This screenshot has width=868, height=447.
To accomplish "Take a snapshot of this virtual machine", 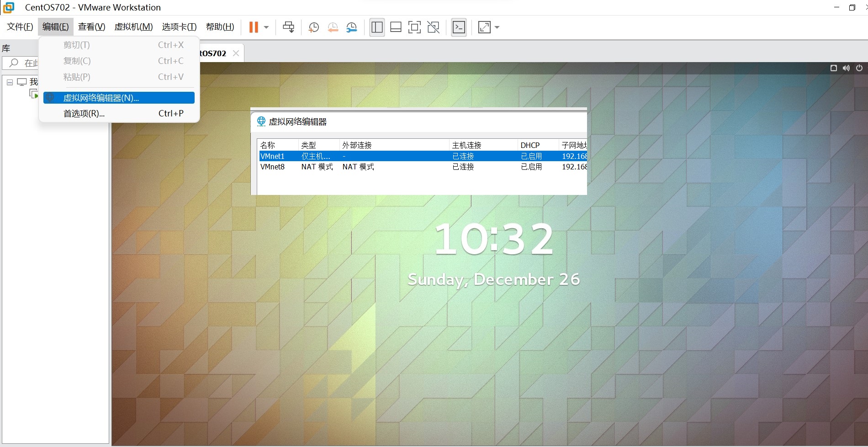I will click(x=313, y=27).
